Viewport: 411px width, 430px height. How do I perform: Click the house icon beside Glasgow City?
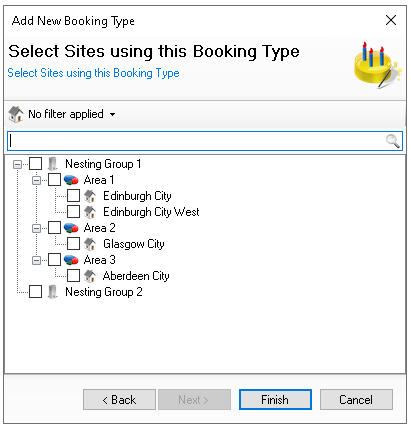click(x=90, y=244)
